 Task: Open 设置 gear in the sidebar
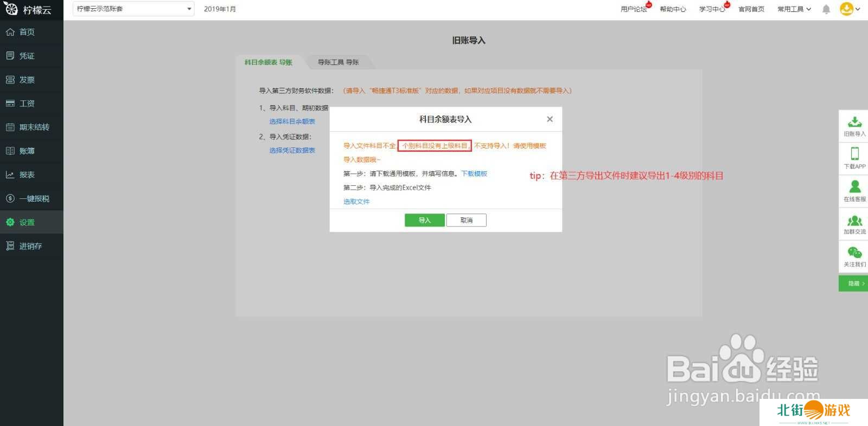pyautogui.click(x=10, y=222)
